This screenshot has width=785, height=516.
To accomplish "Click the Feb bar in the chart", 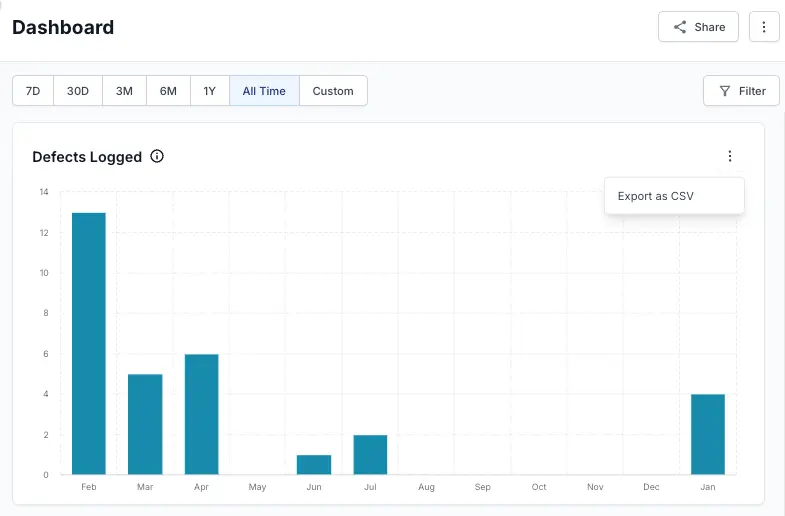I will point(89,343).
